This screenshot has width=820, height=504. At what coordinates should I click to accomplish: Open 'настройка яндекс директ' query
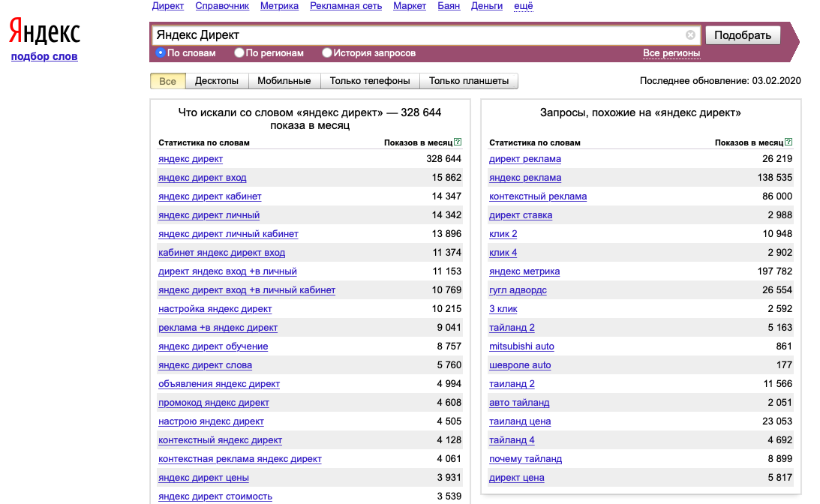tap(215, 309)
